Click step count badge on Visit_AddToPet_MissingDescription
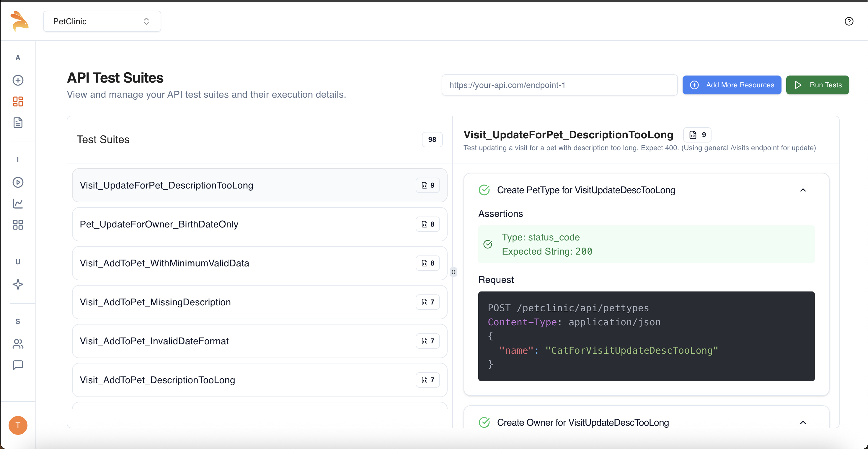Image resolution: width=868 pixels, height=449 pixels. coord(428,302)
